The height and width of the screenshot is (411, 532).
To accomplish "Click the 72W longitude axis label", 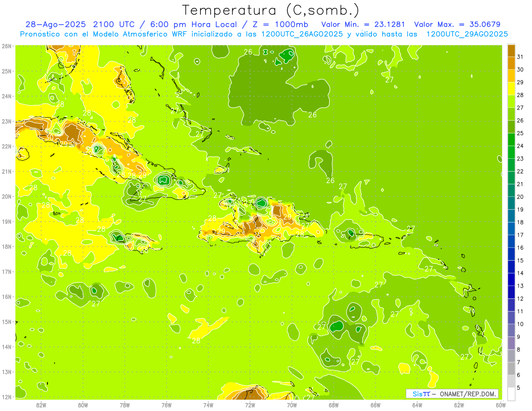I will pyautogui.click(x=250, y=404).
